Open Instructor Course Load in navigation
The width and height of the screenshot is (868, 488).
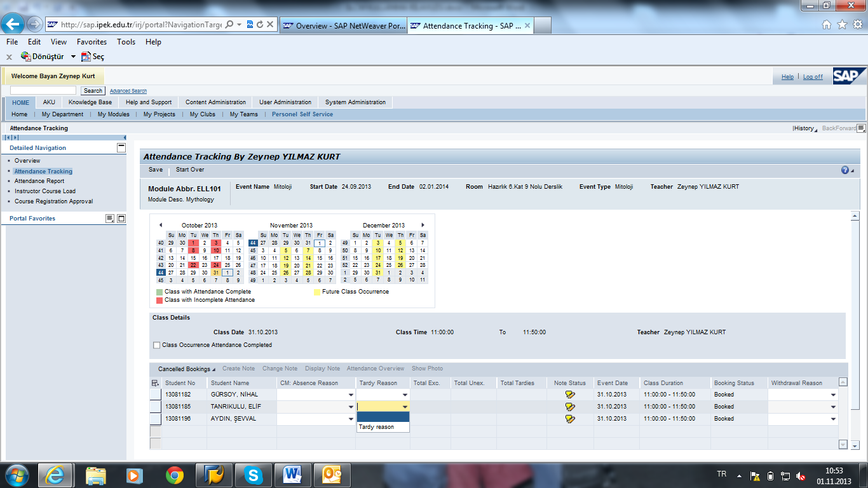(x=45, y=191)
